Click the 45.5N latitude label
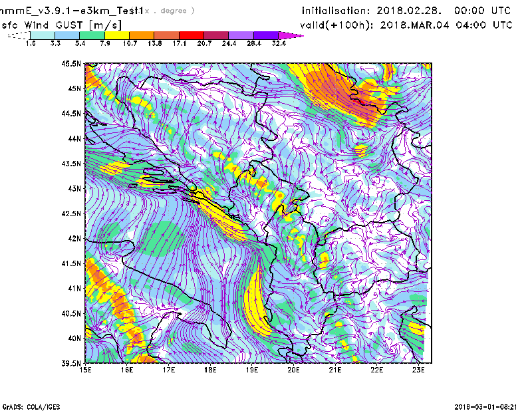Image resolution: width=532 pixels, height=411 pixels. tap(71, 64)
